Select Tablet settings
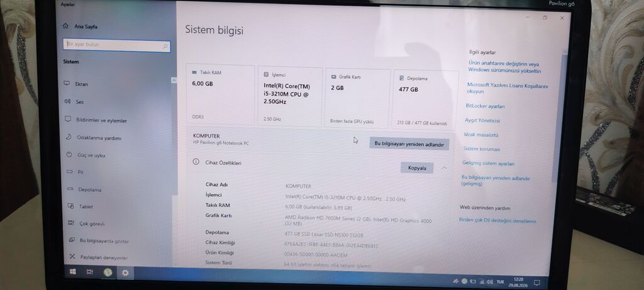The height and width of the screenshot is (290, 644). [x=86, y=206]
